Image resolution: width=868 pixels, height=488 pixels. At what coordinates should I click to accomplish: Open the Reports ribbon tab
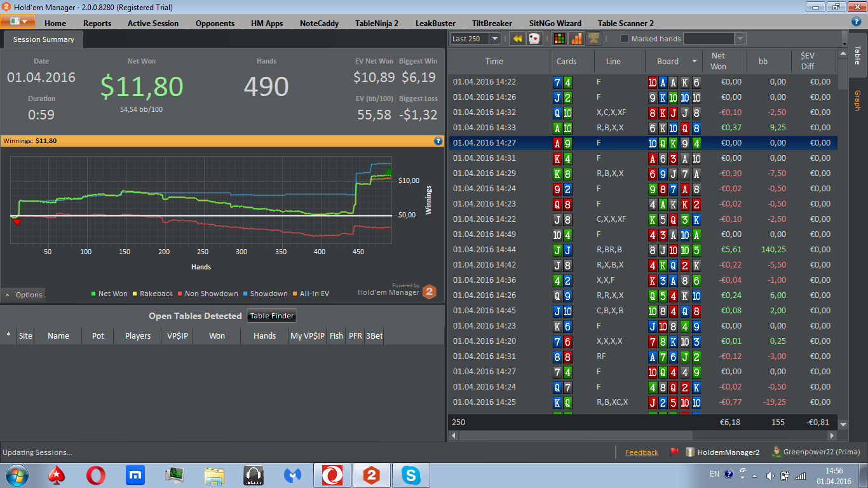pos(97,23)
